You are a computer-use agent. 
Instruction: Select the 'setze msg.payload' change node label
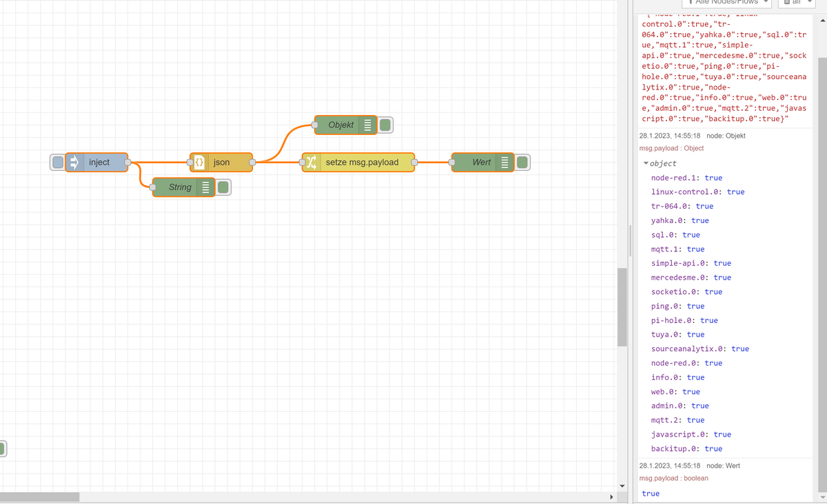tap(362, 162)
